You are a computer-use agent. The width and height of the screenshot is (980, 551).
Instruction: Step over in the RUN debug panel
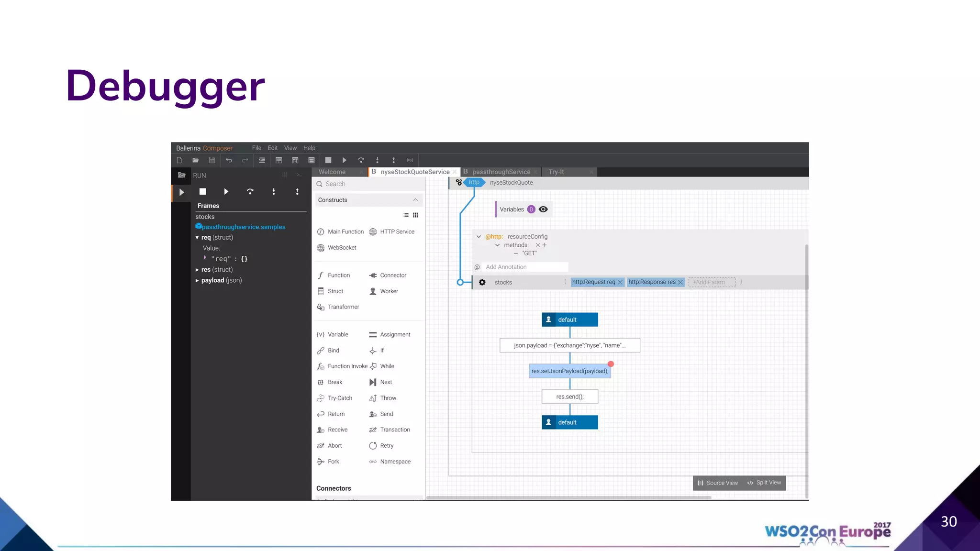click(250, 191)
